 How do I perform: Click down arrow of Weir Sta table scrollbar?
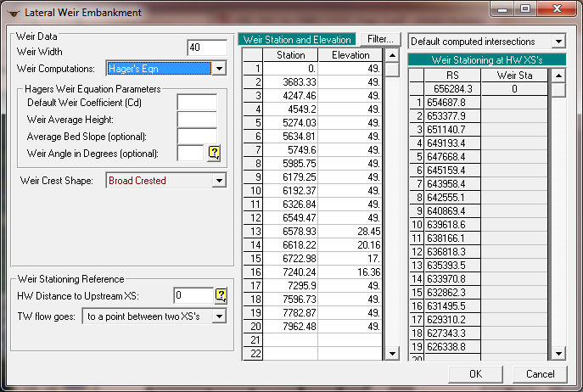[x=558, y=353]
